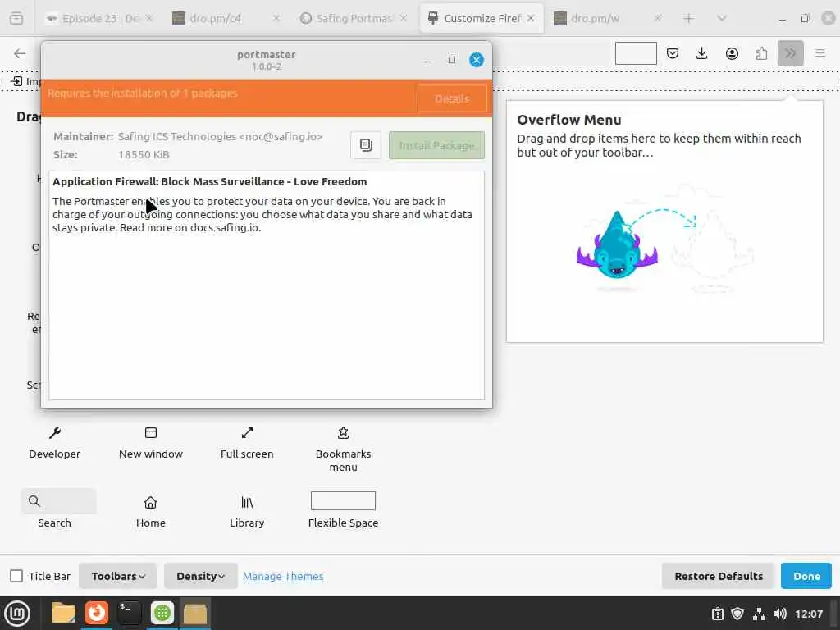Select the New window item icon
This screenshot has height=630, width=840.
click(x=151, y=433)
